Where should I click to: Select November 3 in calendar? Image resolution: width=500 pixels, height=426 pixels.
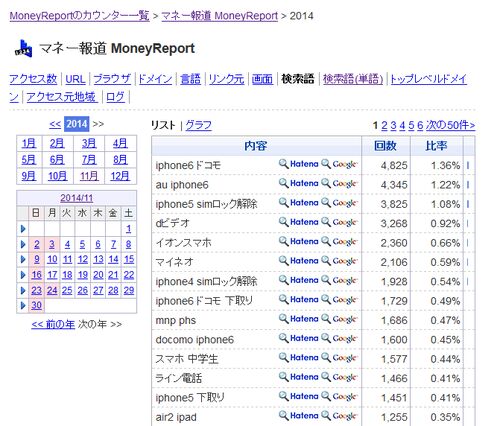click(x=52, y=244)
